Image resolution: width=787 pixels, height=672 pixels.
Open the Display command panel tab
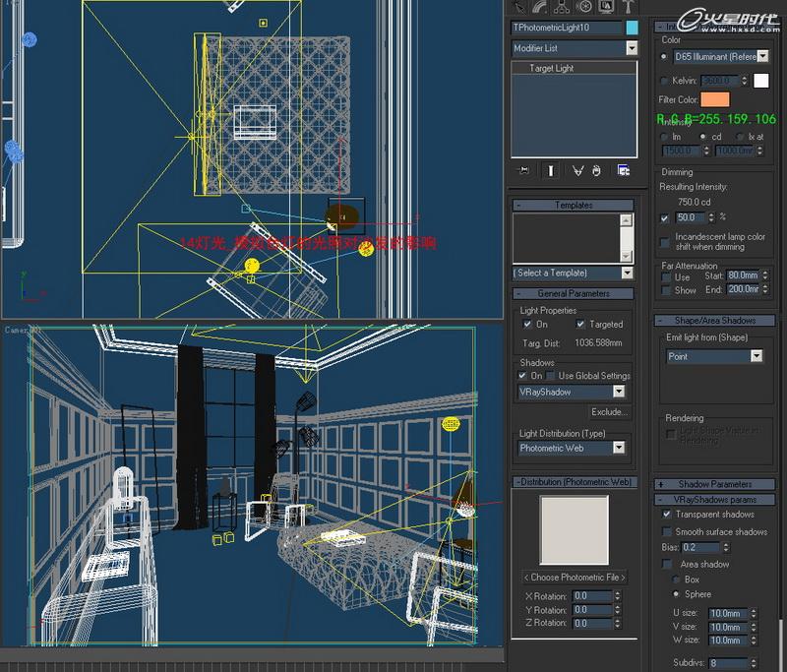pyautogui.click(x=606, y=6)
